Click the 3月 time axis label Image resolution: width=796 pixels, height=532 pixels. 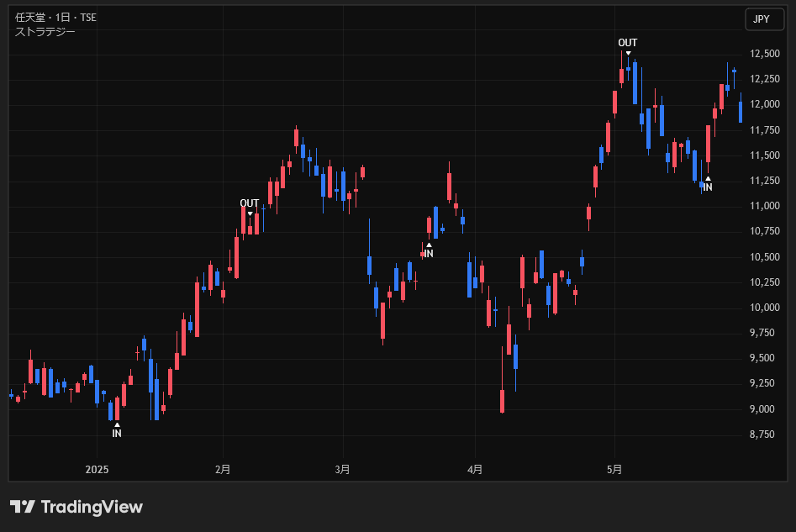point(343,470)
